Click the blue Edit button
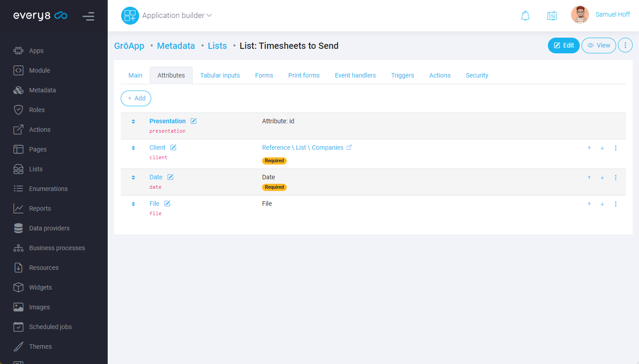This screenshot has width=639, height=364. (564, 45)
